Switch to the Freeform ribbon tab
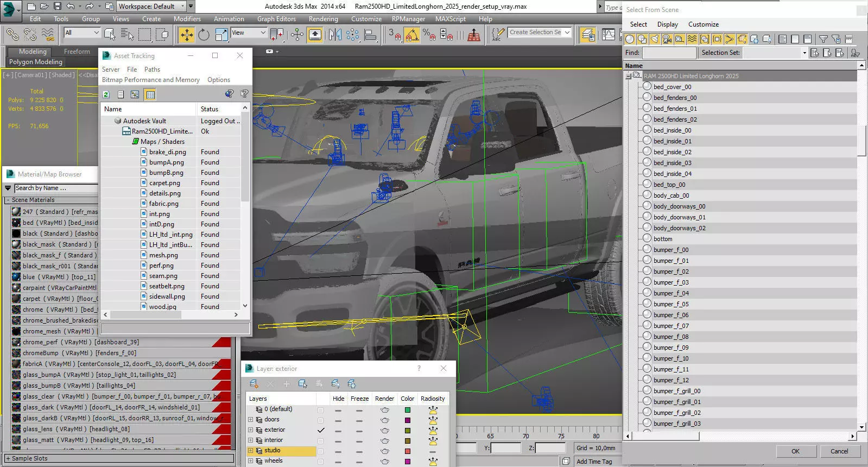Image resolution: width=868 pixels, height=467 pixels. [x=77, y=52]
